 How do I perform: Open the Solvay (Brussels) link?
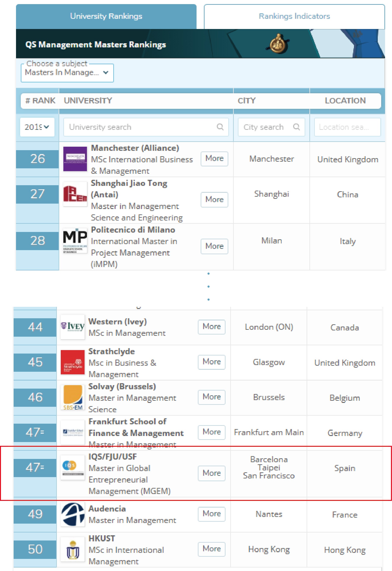[122, 387]
